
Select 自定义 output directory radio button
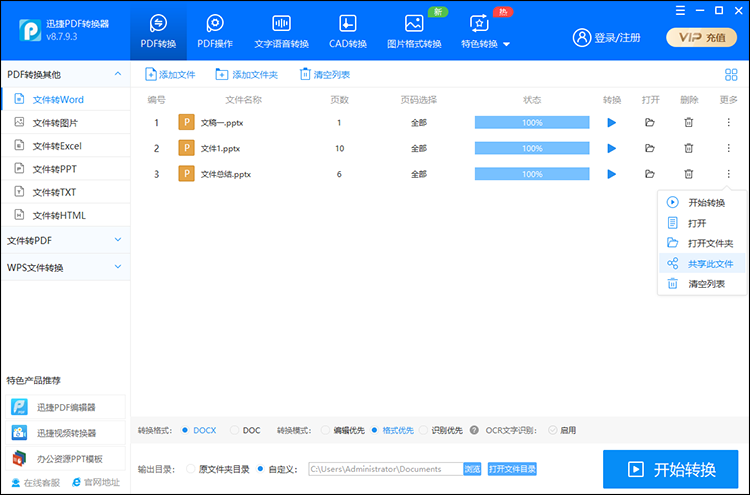click(260, 469)
